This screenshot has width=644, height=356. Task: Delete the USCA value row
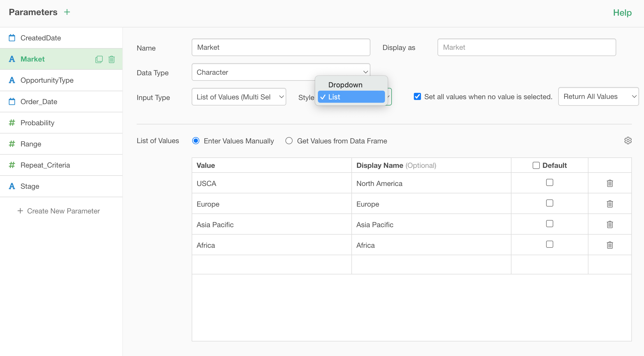tap(610, 183)
